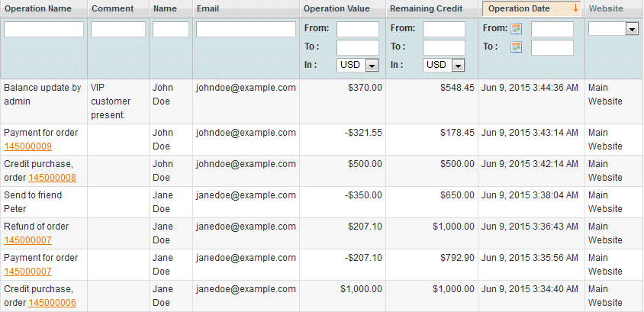Sort the grid by Operation Name column
Screen dimensions: 644x312
[38, 8]
